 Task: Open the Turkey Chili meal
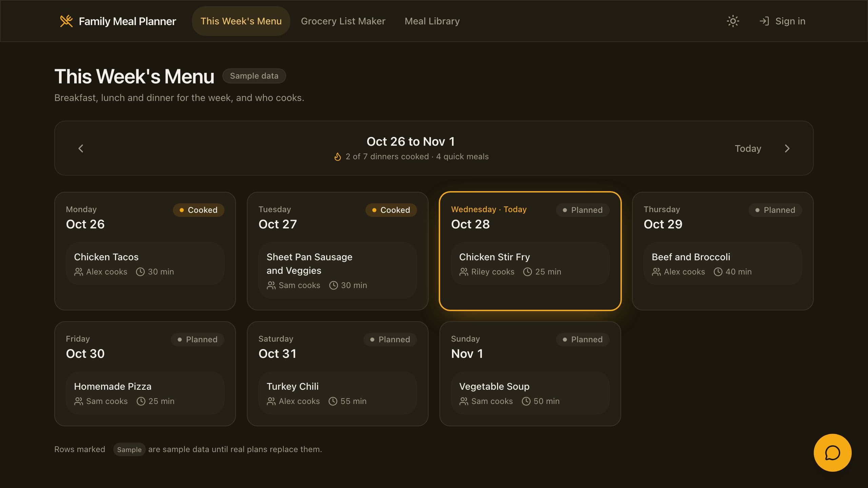click(338, 393)
